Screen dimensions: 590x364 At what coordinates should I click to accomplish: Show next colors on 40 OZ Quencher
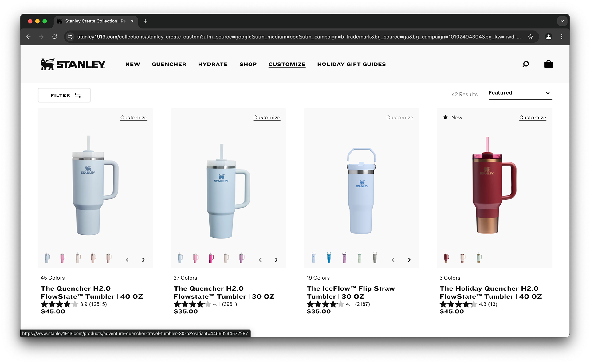tap(144, 260)
